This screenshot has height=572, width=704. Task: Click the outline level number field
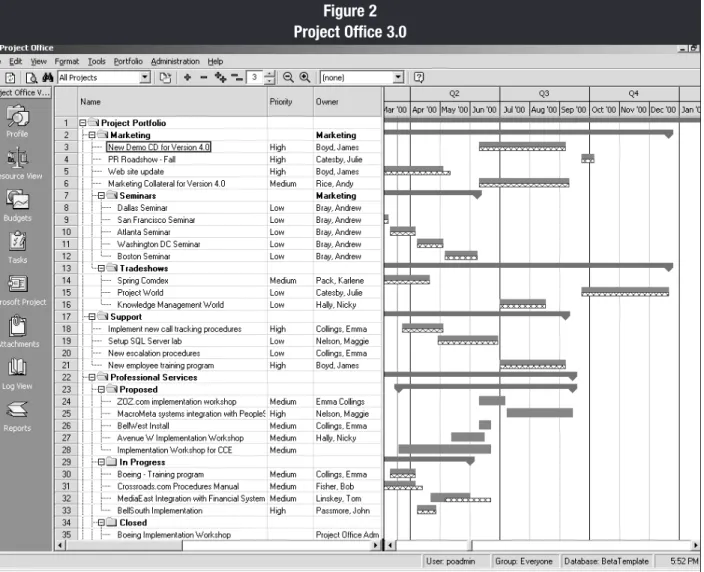pos(255,78)
